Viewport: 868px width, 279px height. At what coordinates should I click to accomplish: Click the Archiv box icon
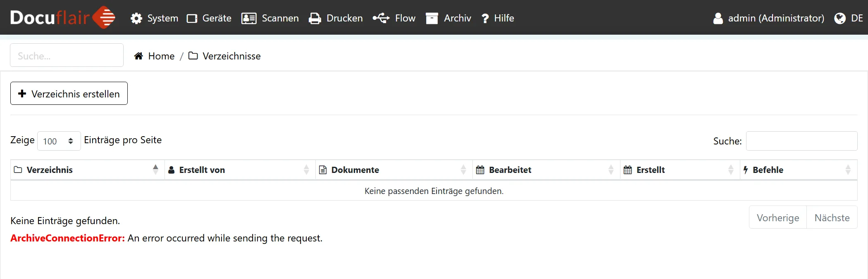[x=432, y=19]
